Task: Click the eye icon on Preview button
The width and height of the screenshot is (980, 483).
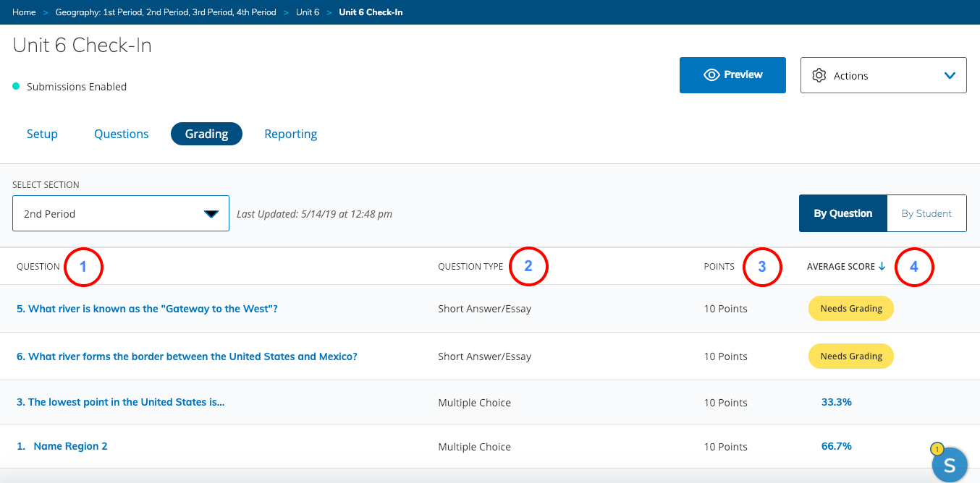Action: (x=711, y=75)
